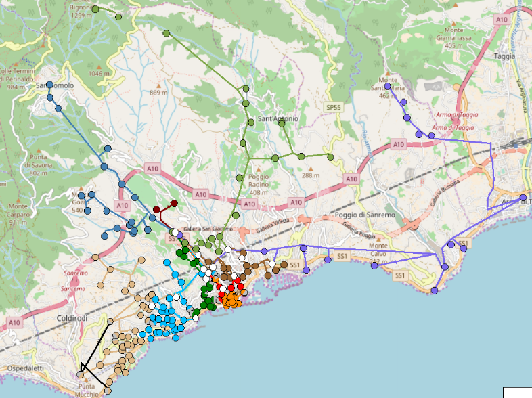Select the easternmost olive node past Sant'Antonio
This screenshot has height=398, width=532.
point(331,157)
